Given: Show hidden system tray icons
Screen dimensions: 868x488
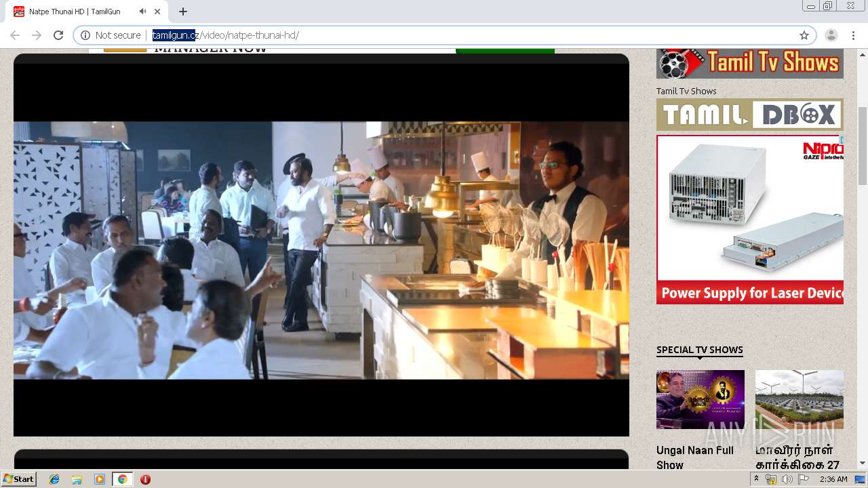Looking at the screenshot, I should pyautogui.click(x=757, y=479).
